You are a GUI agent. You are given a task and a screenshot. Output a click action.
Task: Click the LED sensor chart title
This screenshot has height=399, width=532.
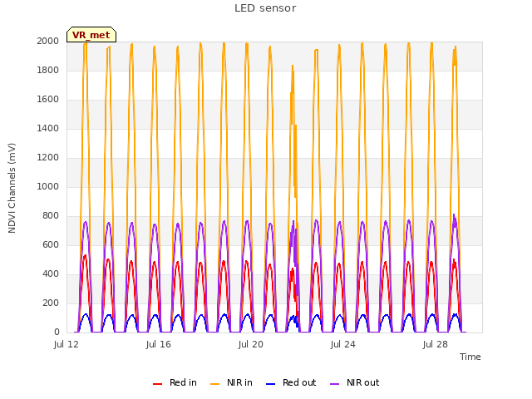pos(265,8)
